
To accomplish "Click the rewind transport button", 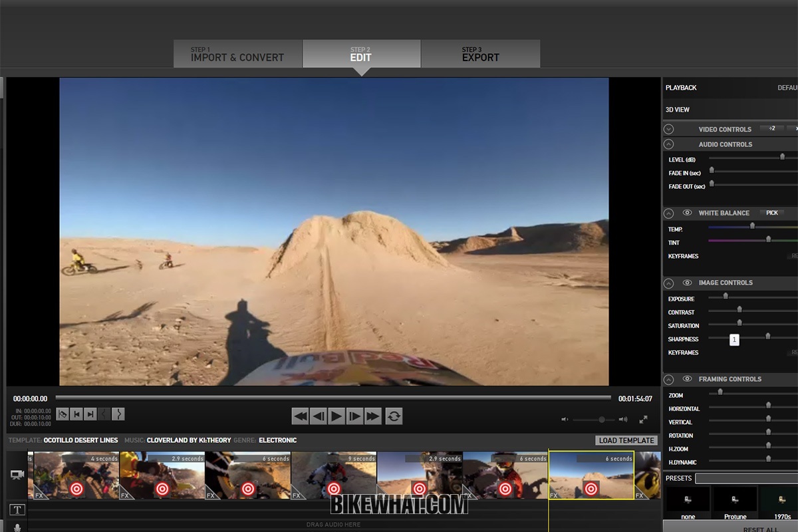I will [301, 416].
